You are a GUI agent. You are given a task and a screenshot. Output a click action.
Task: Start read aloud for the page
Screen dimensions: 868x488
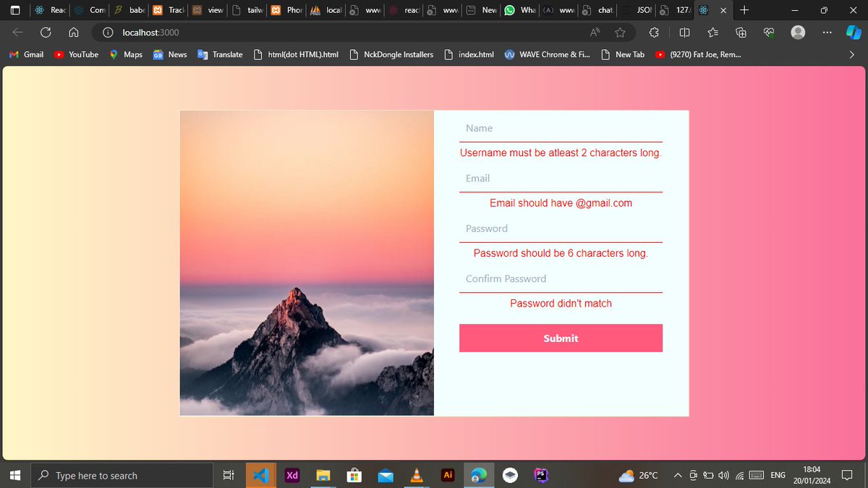[594, 32]
